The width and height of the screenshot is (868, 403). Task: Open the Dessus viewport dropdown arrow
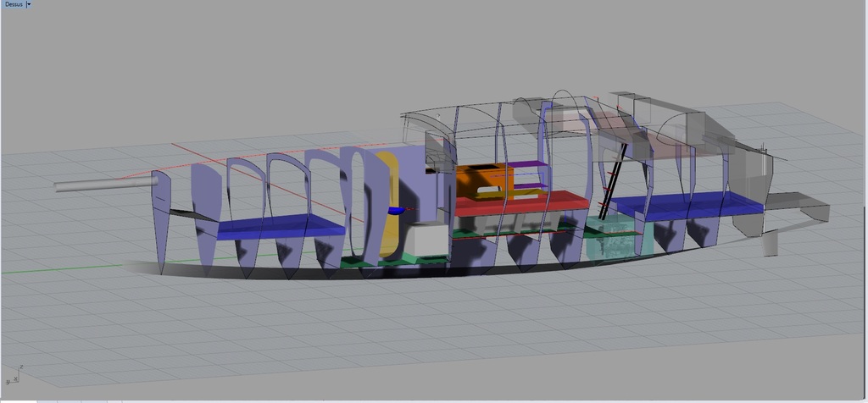[x=29, y=4]
